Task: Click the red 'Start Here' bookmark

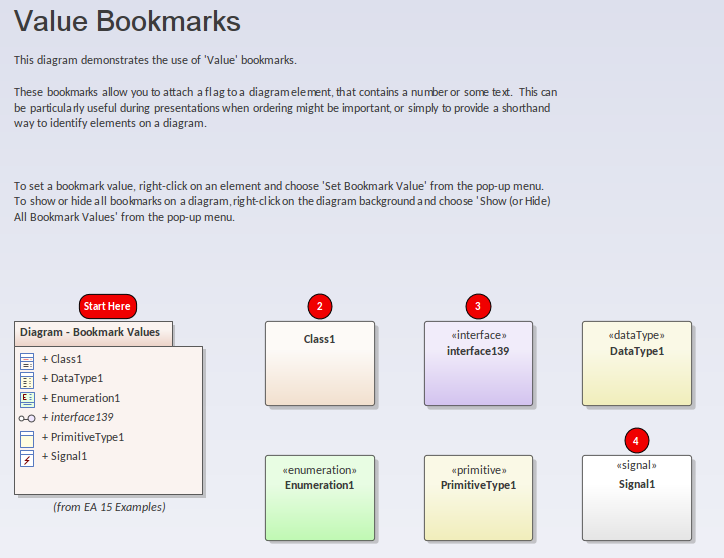Action: tap(106, 306)
